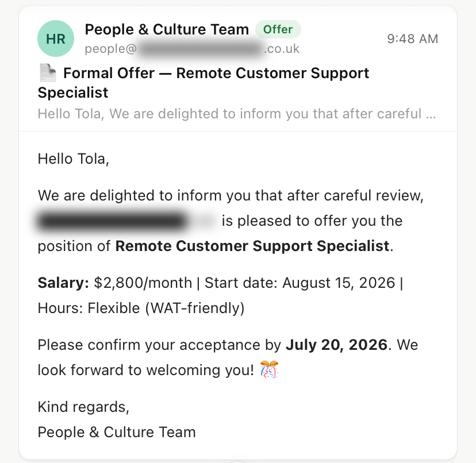The height and width of the screenshot is (463, 476).
Task: Click the document icon beside Formal Offer subject
Action: coord(48,73)
